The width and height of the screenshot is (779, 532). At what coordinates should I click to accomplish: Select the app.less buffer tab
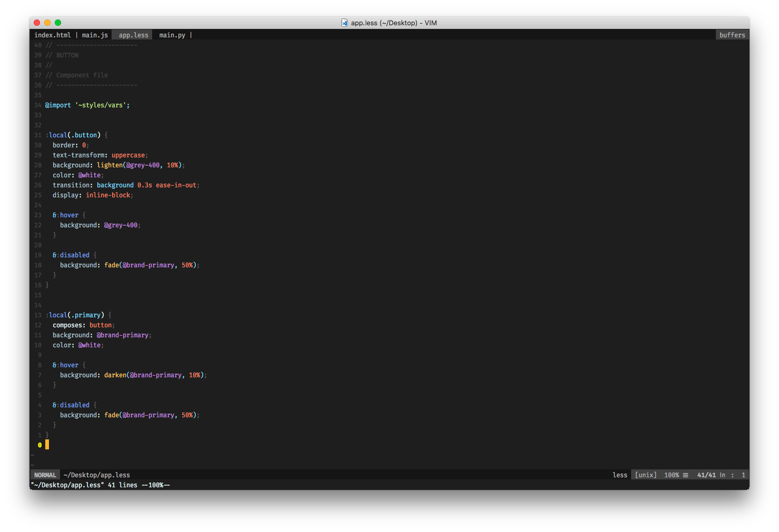[133, 35]
